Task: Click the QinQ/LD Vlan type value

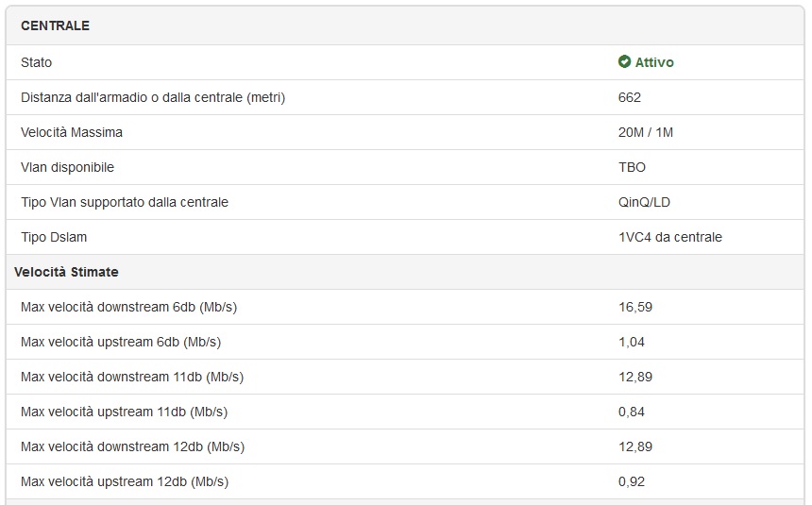Action: tap(644, 202)
